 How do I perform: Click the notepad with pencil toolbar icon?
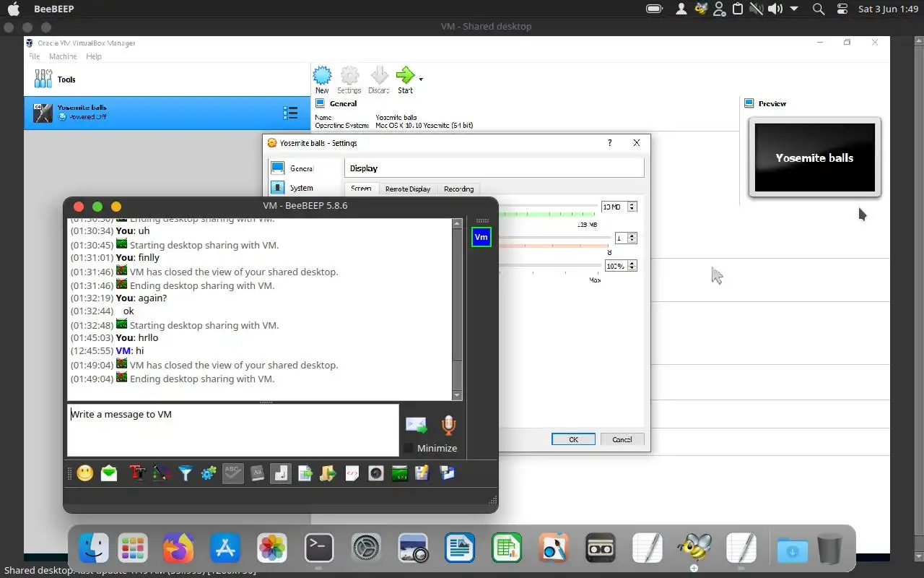(x=422, y=473)
